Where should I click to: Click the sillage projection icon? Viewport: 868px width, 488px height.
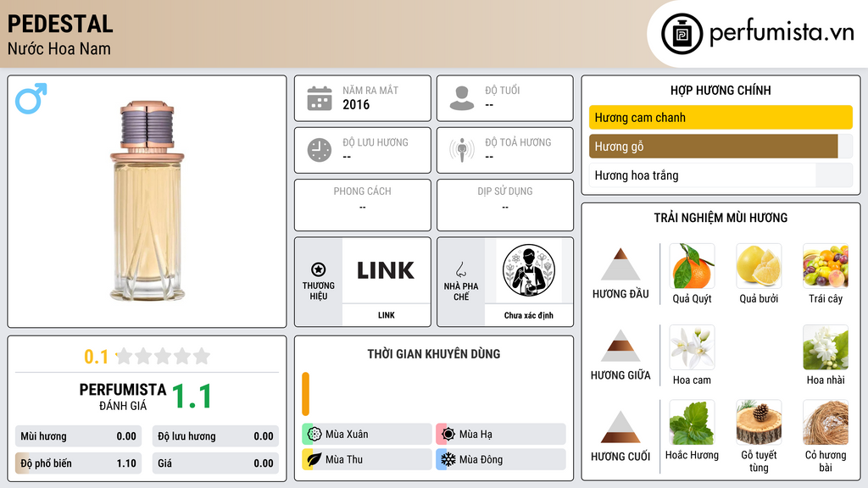pos(462,150)
